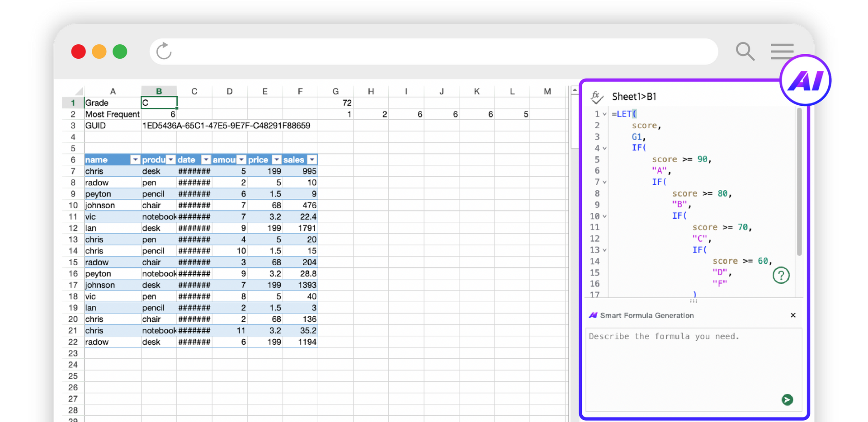Open the green question mark help
The height and width of the screenshot is (422, 868).
781,275
